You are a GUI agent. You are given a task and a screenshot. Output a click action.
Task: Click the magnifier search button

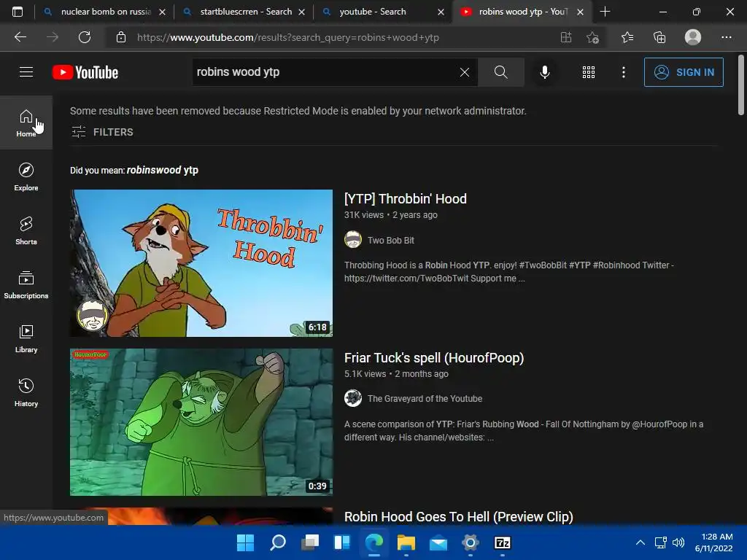coord(500,72)
